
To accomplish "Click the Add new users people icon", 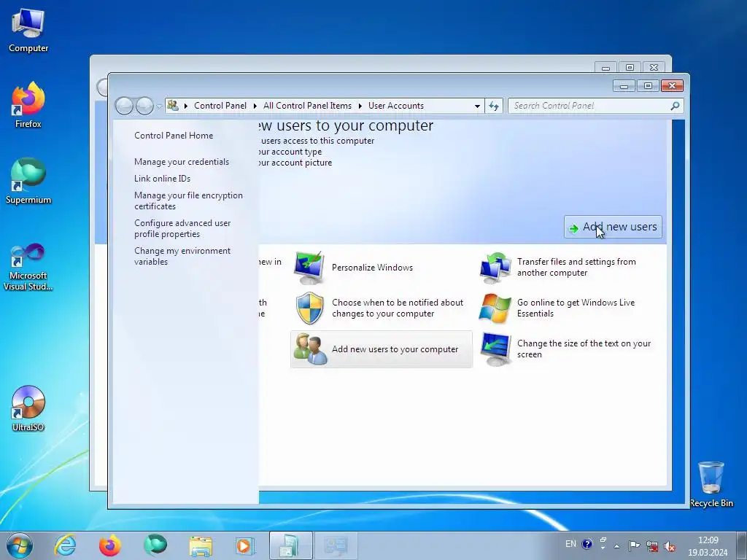I will click(310, 349).
